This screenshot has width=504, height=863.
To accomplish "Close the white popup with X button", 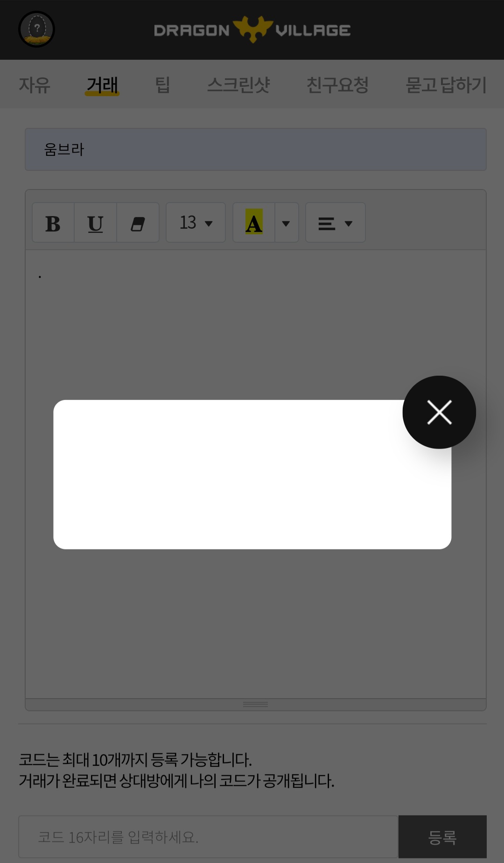I will [x=439, y=412].
